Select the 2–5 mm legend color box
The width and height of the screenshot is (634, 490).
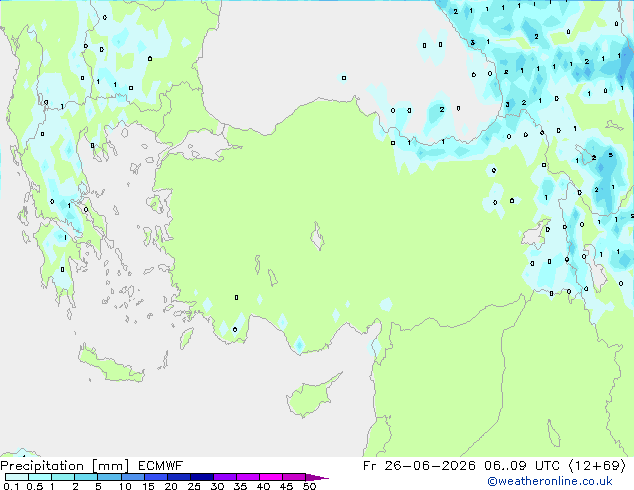(x=86, y=477)
